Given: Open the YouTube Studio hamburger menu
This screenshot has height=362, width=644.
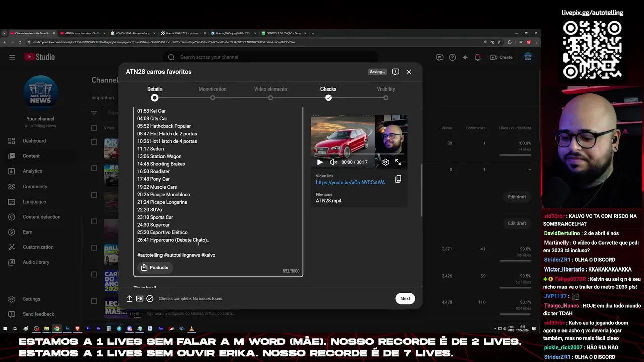Looking at the screenshot, I should (12, 57).
